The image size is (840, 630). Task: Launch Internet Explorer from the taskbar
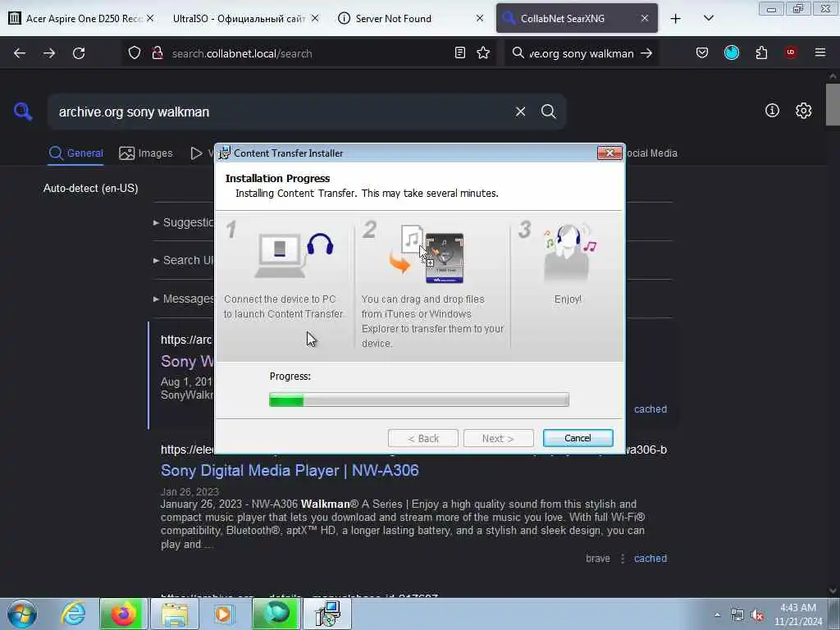[x=73, y=614]
